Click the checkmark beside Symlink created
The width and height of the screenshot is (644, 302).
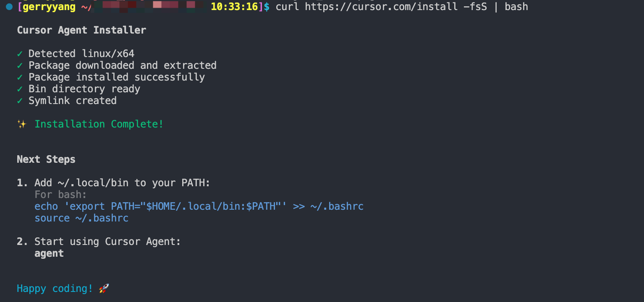point(20,101)
